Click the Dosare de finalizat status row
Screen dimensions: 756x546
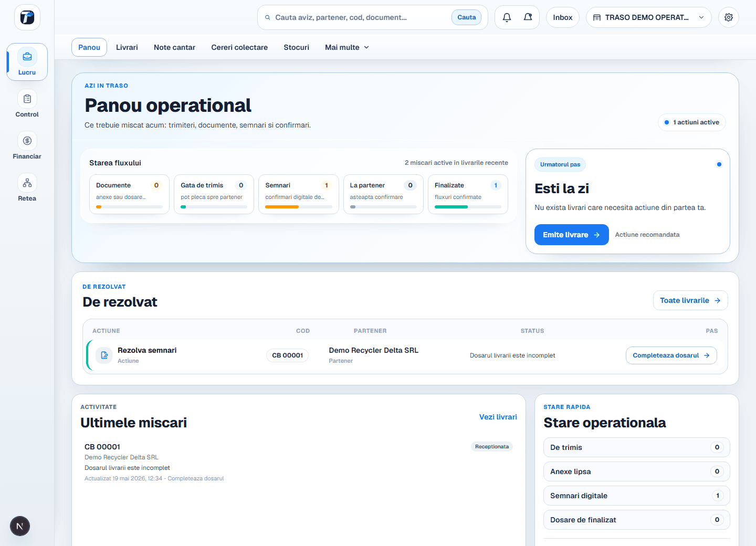(x=637, y=520)
